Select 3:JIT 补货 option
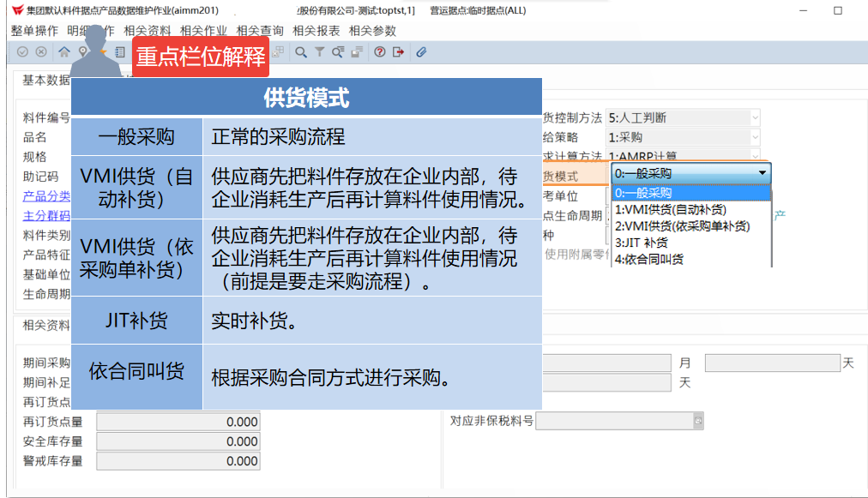The width and height of the screenshot is (868, 498). (x=690, y=243)
